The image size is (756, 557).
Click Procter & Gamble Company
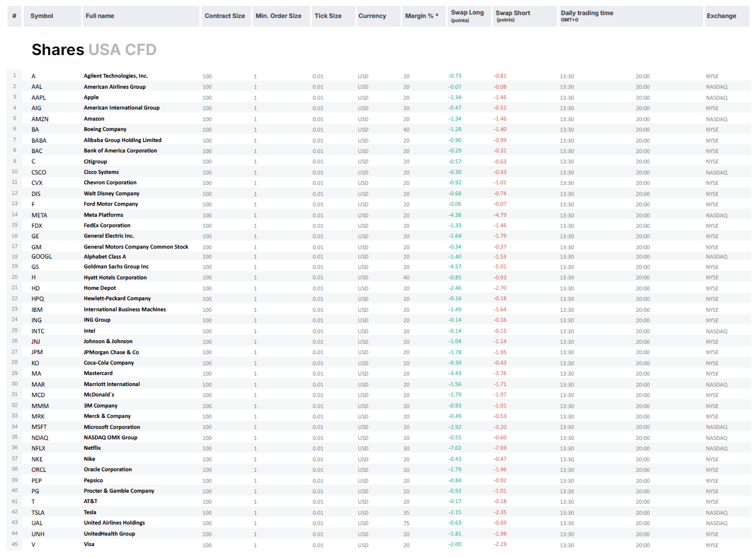(x=119, y=491)
